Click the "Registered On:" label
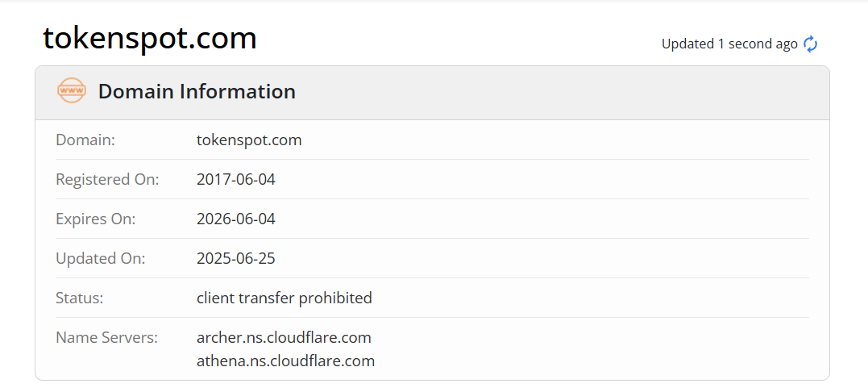Image resolution: width=868 pixels, height=388 pixels. 107,179
